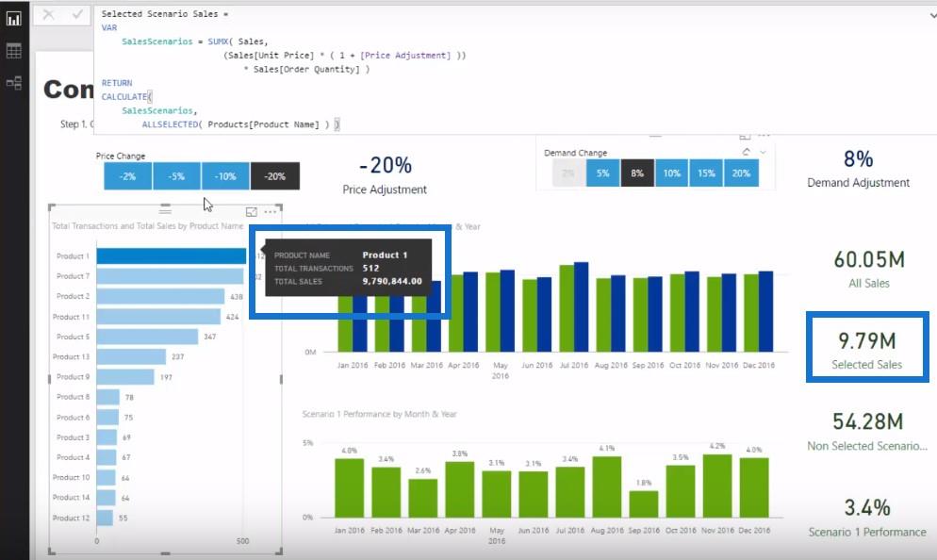Screen dimensions: 937x560
Task: Click the 54.28M Non Selected Scenario card
Action: pos(867,431)
